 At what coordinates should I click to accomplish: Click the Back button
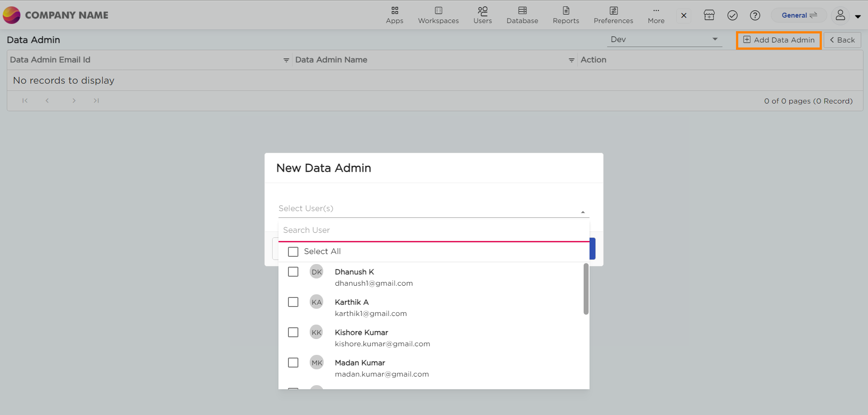[842, 40]
